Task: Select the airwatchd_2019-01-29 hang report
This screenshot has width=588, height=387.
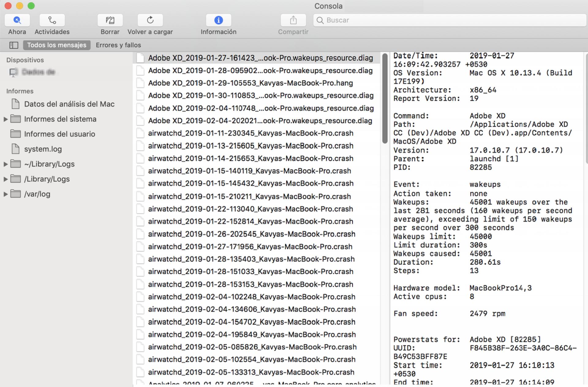Action: pos(250,83)
